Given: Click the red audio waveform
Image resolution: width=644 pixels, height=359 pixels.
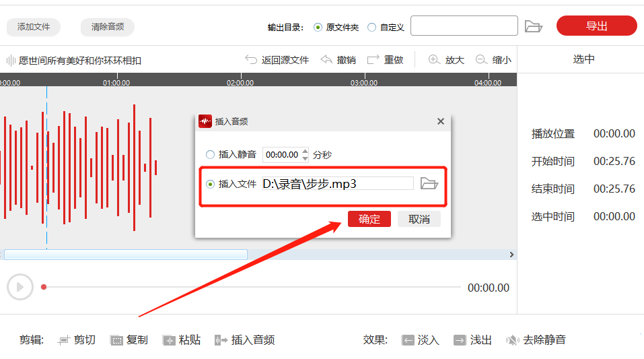Looking at the screenshot, I should pyautogui.click(x=79, y=167).
